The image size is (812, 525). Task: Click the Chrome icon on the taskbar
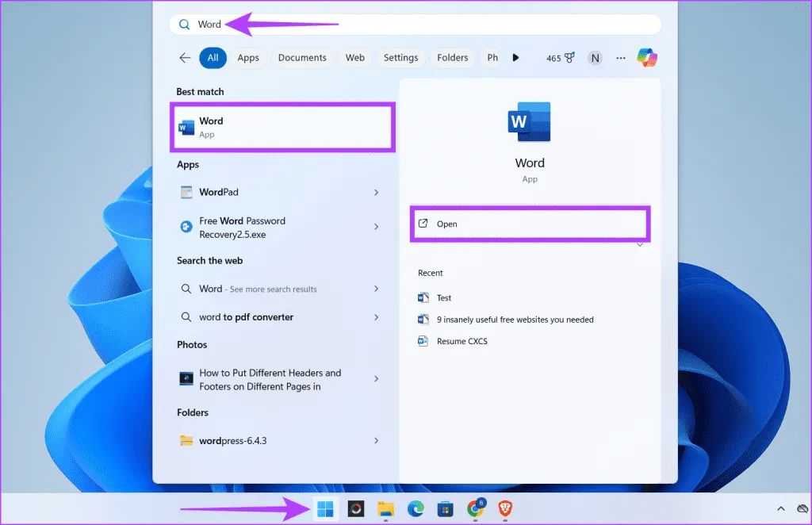(x=475, y=508)
